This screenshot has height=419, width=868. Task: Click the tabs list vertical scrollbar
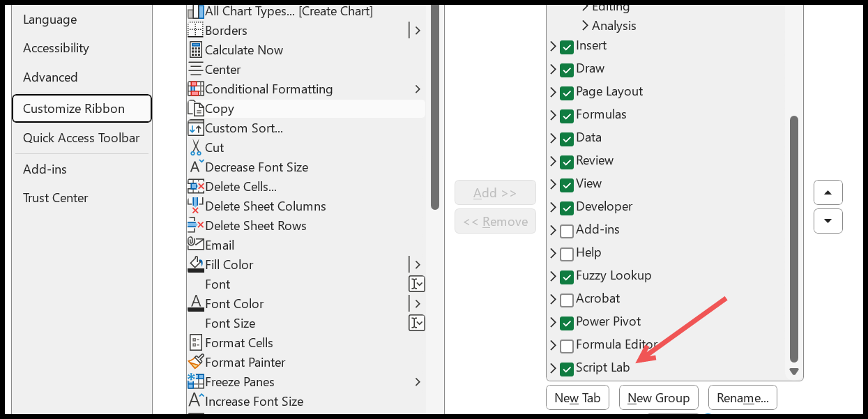tap(793, 237)
